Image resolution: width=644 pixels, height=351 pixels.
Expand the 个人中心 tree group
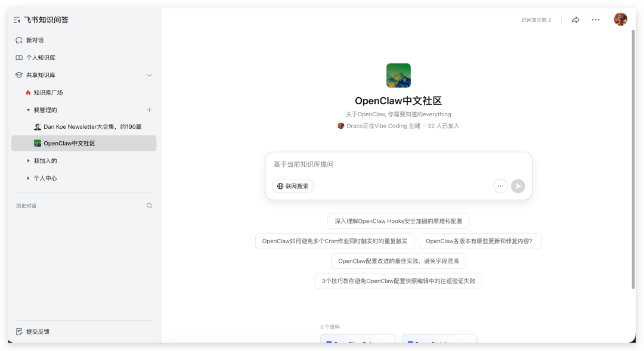click(x=28, y=178)
